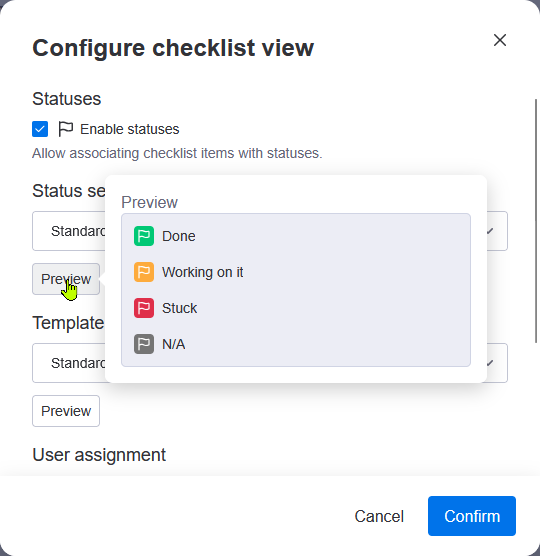The image size is (540, 556).
Task: Close the Configure checklist view dialog
Action: (x=500, y=40)
